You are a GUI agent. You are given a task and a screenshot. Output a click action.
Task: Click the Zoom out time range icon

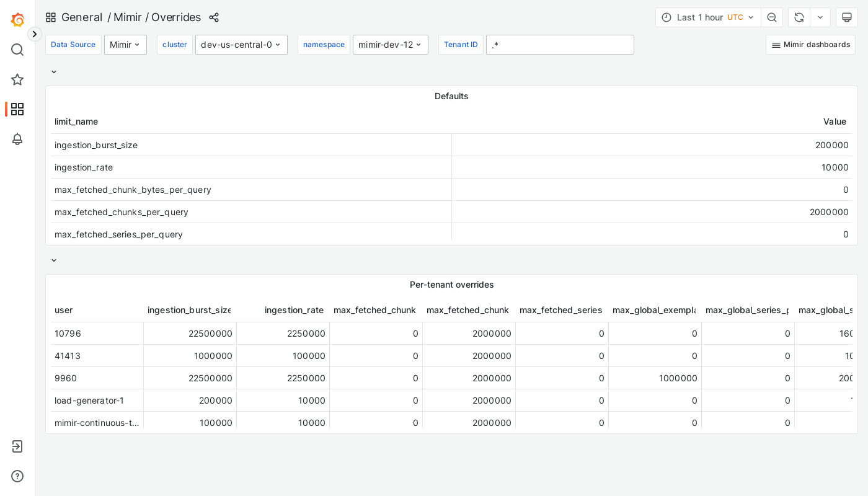coord(772,17)
